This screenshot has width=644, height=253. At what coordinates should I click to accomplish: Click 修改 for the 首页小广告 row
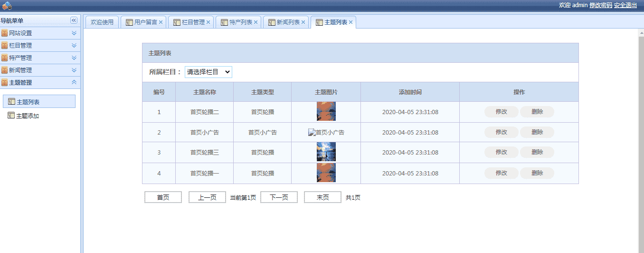(502, 132)
